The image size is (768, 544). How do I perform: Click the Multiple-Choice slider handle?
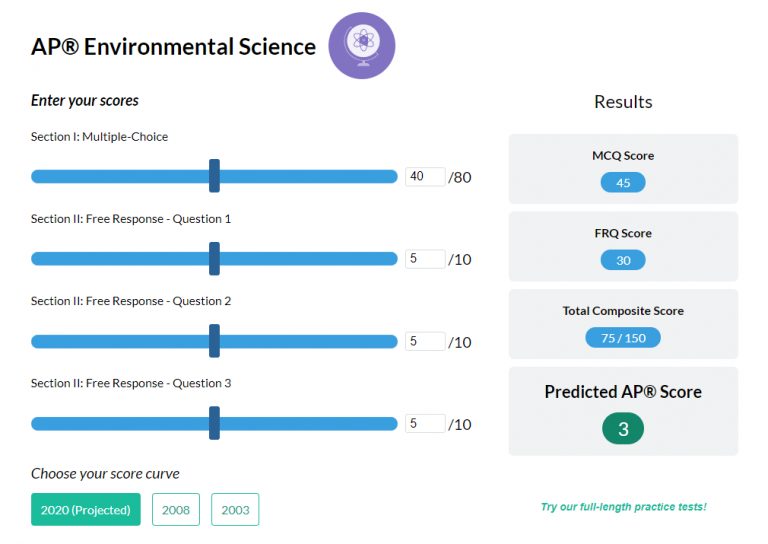215,176
